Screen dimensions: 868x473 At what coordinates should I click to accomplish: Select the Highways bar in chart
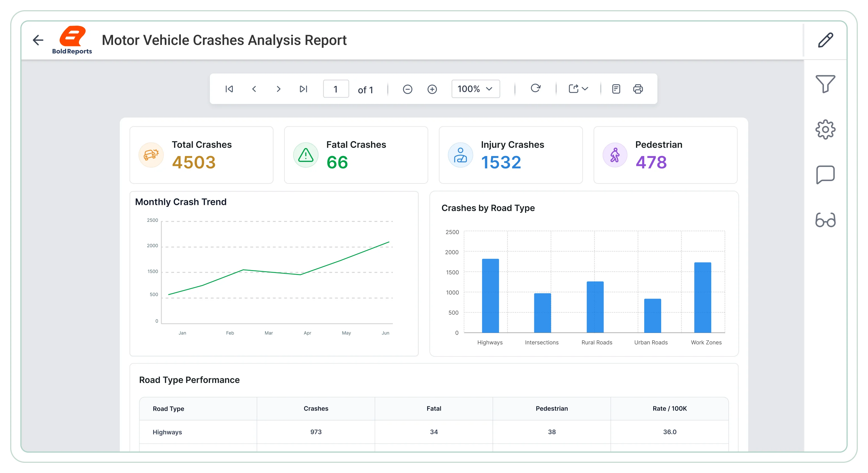pyautogui.click(x=490, y=296)
